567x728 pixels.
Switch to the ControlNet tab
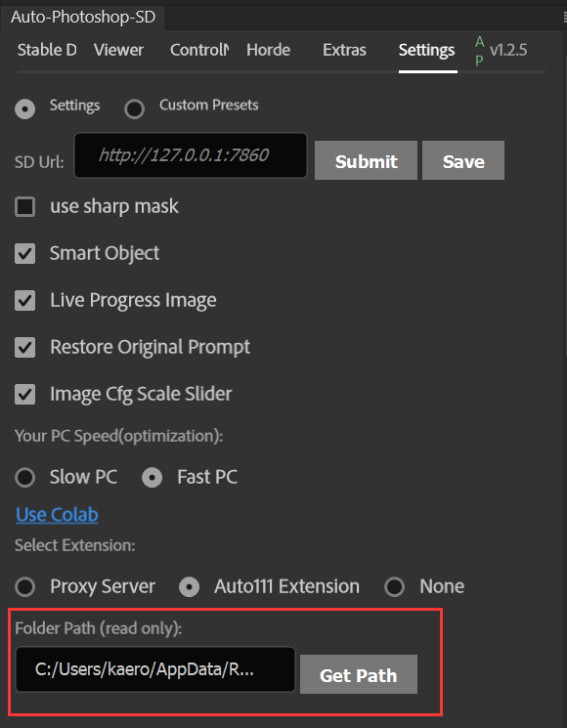199,50
